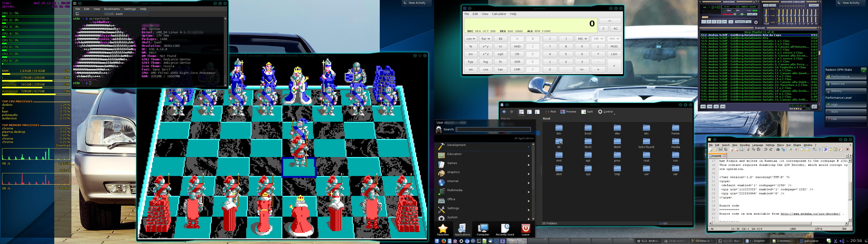This screenshot has width=868, height=244.
Task: Switch Dolphin to Icons view mode
Action: 521,112
